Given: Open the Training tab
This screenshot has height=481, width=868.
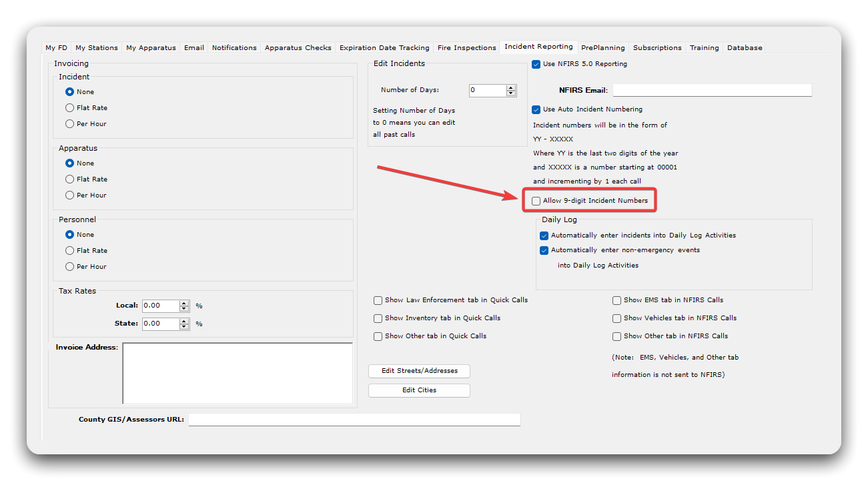Looking at the screenshot, I should [x=705, y=48].
